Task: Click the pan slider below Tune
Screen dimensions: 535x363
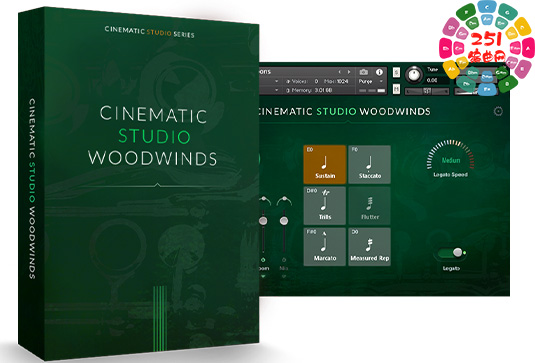Action: point(427,91)
